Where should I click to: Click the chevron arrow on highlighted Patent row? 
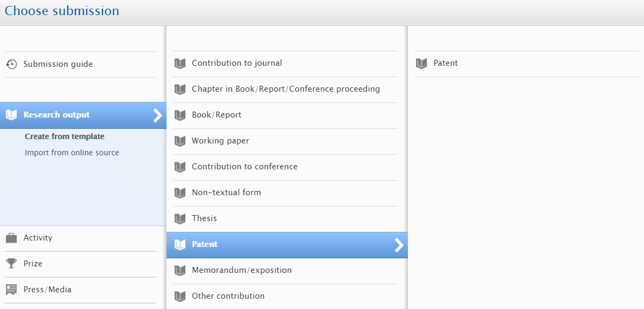tap(399, 245)
